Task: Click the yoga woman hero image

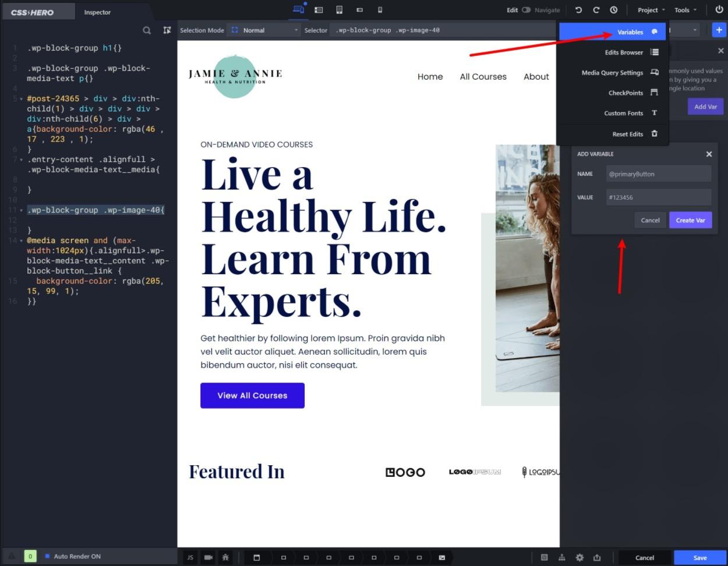Action: click(x=527, y=268)
